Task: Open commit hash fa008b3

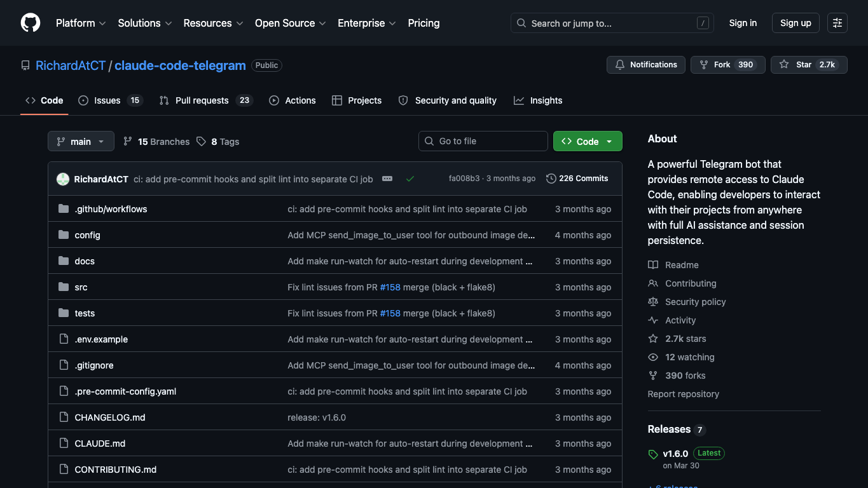Action: [x=464, y=179]
